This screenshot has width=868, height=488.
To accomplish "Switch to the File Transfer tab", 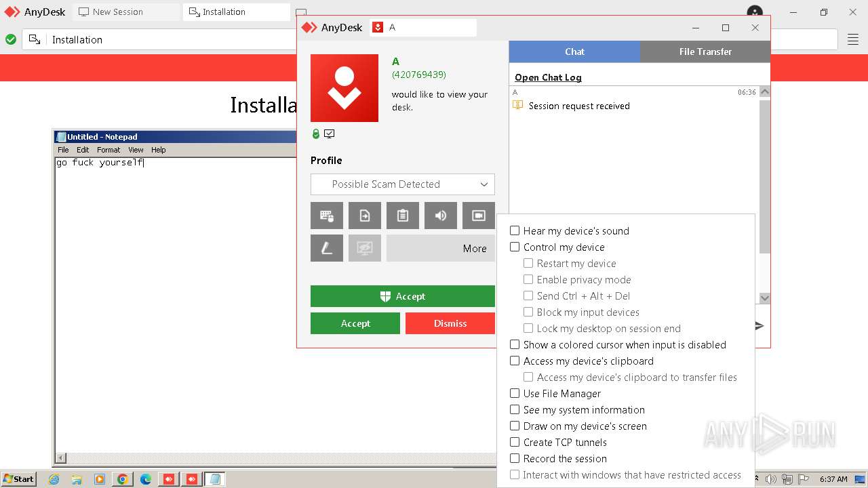I will point(705,52).
